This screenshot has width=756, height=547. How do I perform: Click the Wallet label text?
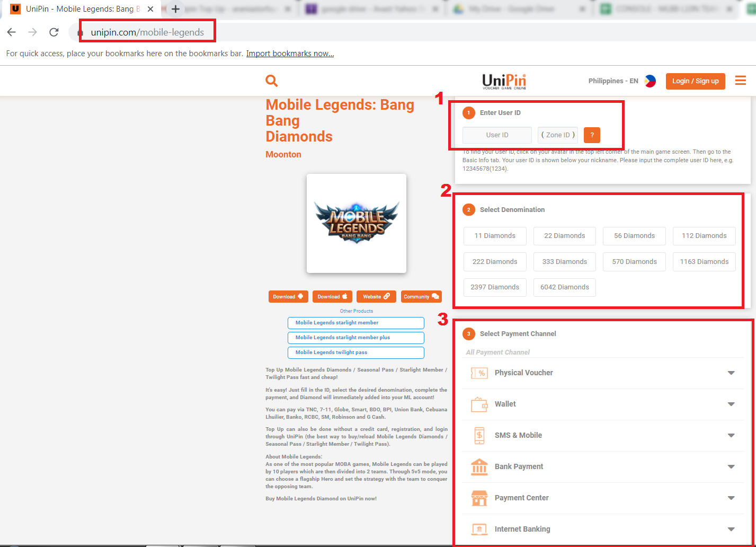pos(505,404)
